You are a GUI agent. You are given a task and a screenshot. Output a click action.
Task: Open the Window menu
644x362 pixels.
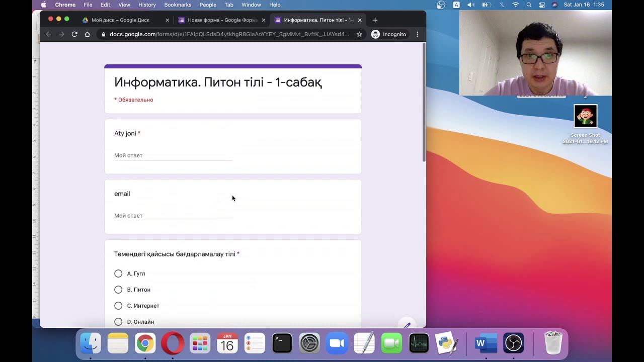click(x=251, y=5)
